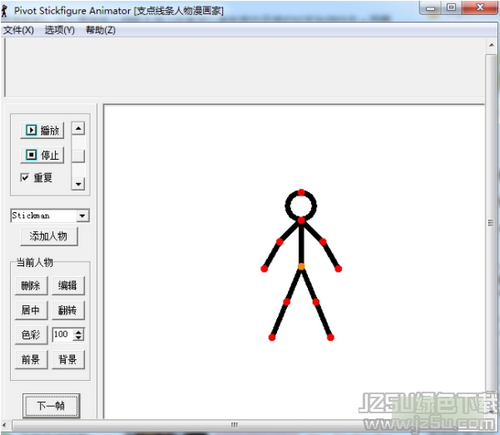Click the 翻转 (flip) button
The image size is (500, 435).
coord(68,310)
